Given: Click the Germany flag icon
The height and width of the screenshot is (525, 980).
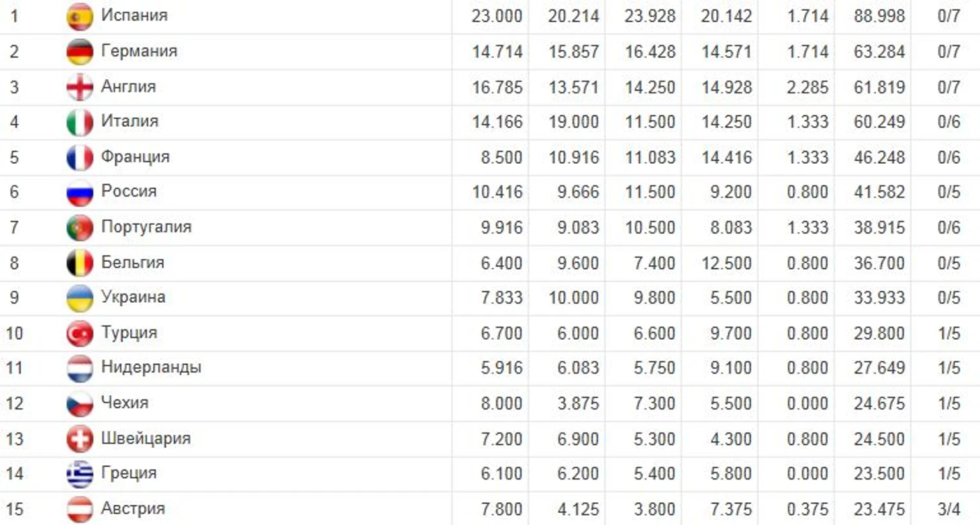Looking at the screenshot, I should [80, 52].
